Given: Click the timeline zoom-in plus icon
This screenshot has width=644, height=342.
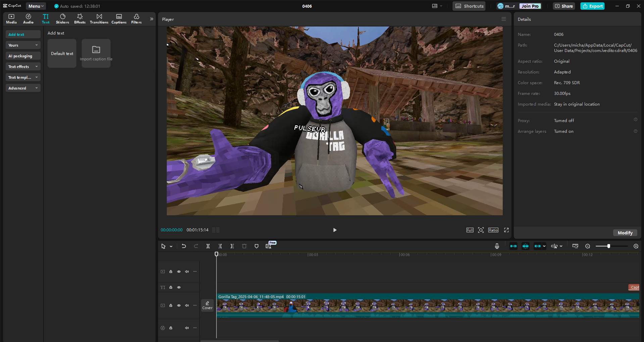Looking at the screenshot, I should pos(636,246).
